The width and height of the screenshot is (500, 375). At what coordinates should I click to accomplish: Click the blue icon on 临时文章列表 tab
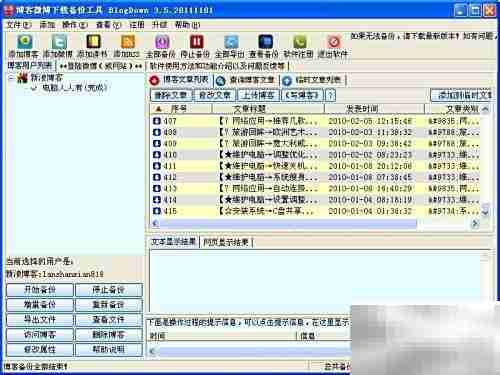287,81
